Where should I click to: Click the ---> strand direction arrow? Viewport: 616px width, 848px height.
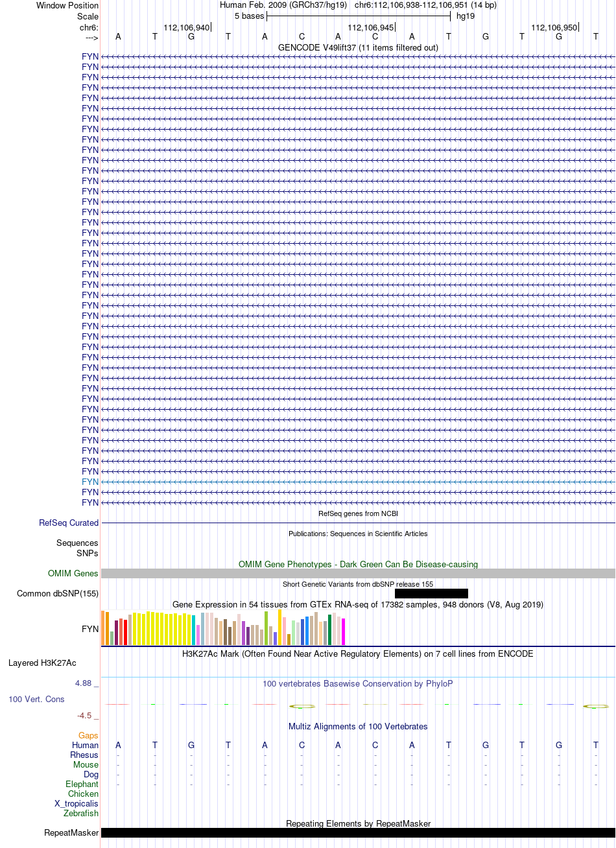tap(91, 38)
